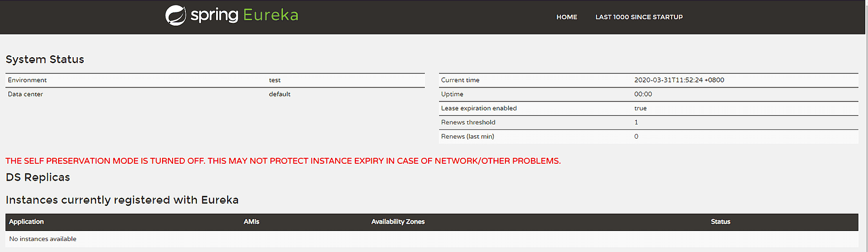Click the Availability Zones column header
This screenshot has height=252, width=868.
click(398, 222)
